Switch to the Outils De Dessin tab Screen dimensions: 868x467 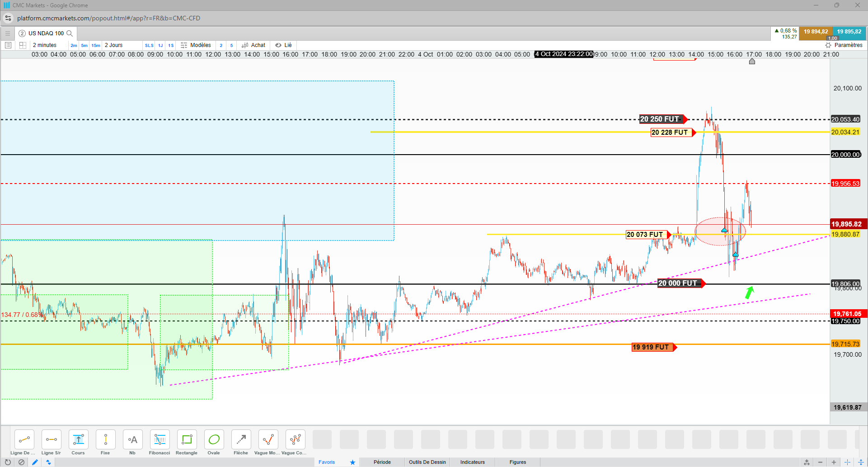click(427, 462)
